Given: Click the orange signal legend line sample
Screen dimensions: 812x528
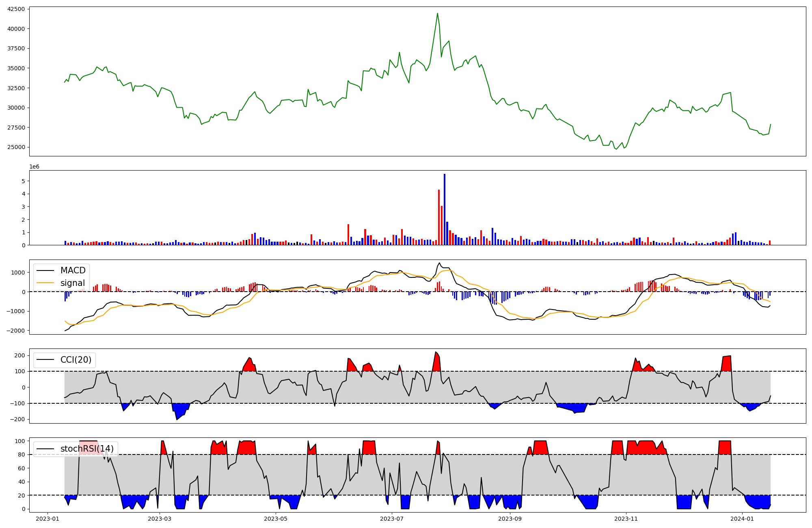Looking at the screenshot, I should click(46, 283).
